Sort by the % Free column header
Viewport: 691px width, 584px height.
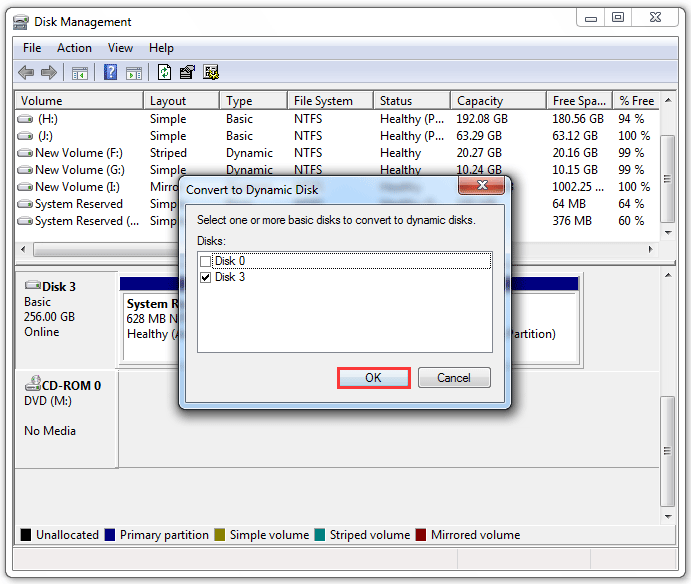pyautogui.click(x=636, y=101)
